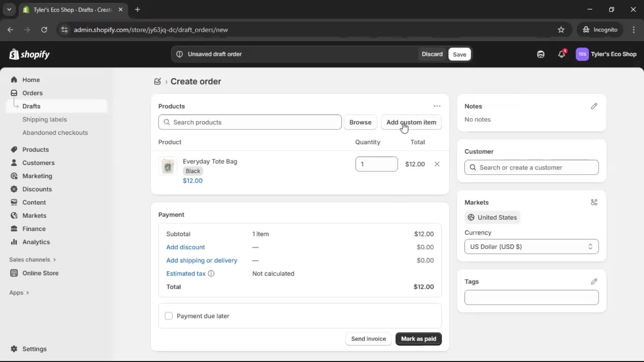Edit the order Notes with pencil icon
644x362 pixels.
click(x=594, y=106)
